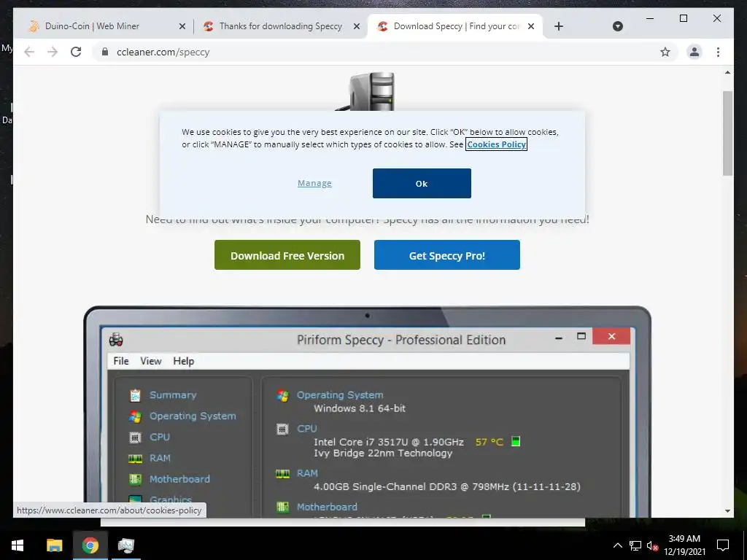The height and width of the screenshot is (560, 747).
Task: Click the browser forward arrow
Action: (x=53, y=52)
